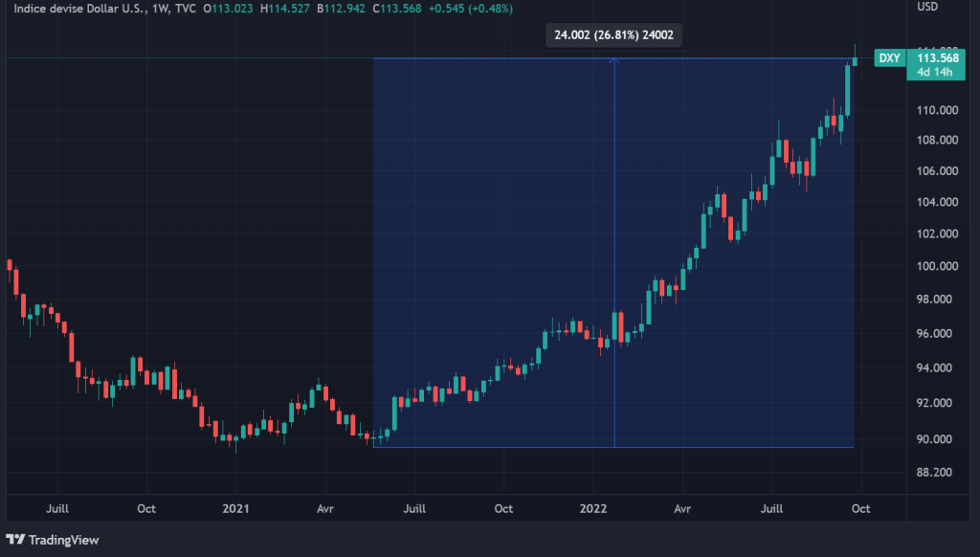This screenshot has width=980, height=557.
Task: Click the C113.568 close value
Action: coord(395,8)
